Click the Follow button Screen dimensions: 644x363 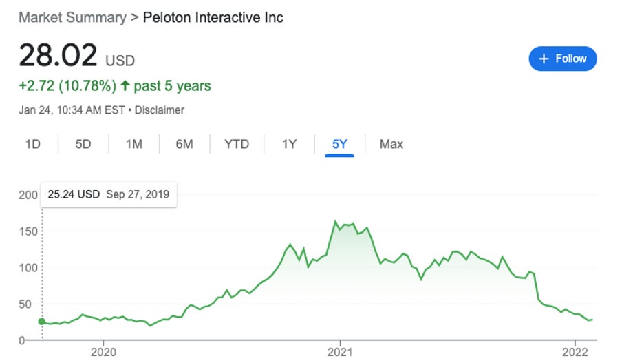562,59
